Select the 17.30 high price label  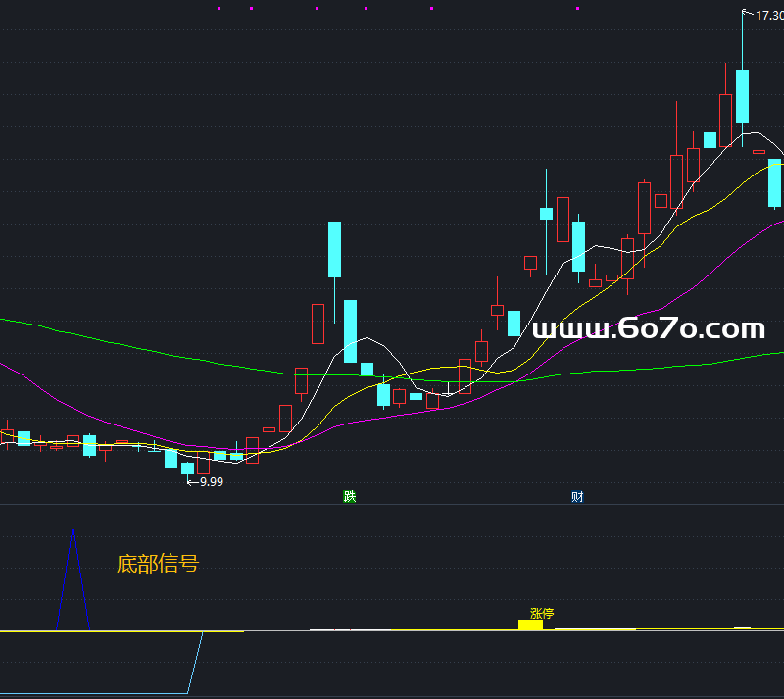(x=767, y=15)
